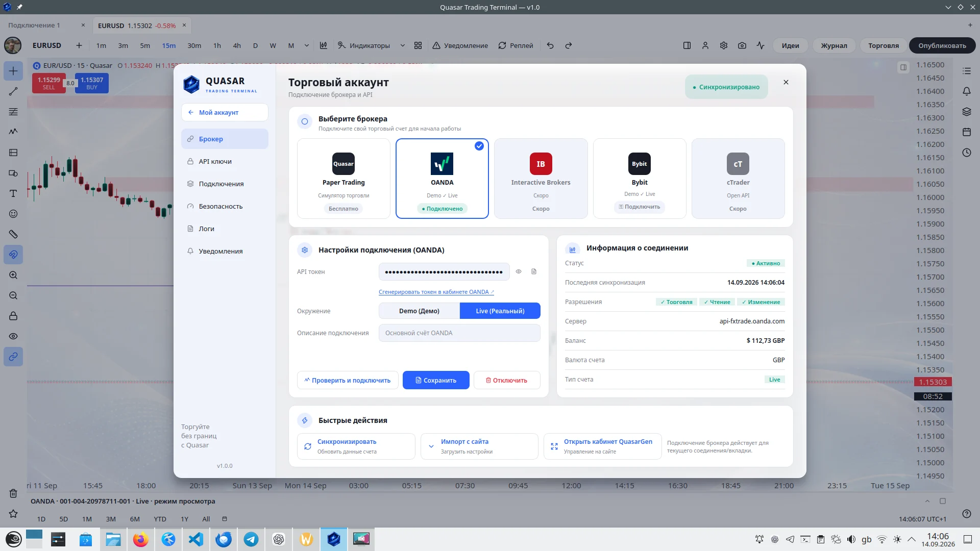Open chart type selector icon
Viewport: 980px width, 551px height.
[x=324, y=45]
